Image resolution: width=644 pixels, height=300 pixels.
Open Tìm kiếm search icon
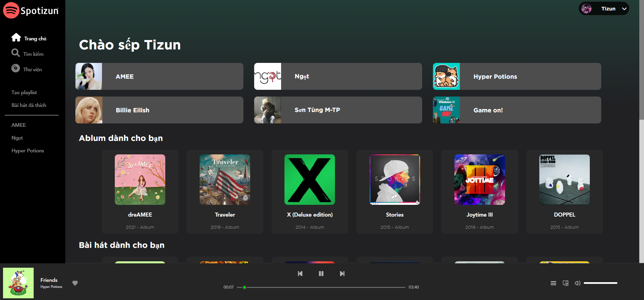click(15, 53)
